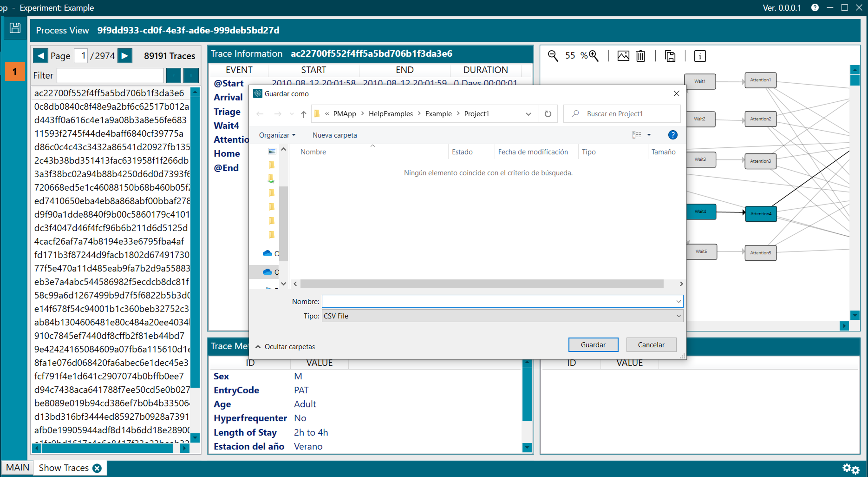Zoom out the process graph
This screenshot has width=868, height=477.
pyautogui.click(x=553, y=56)
